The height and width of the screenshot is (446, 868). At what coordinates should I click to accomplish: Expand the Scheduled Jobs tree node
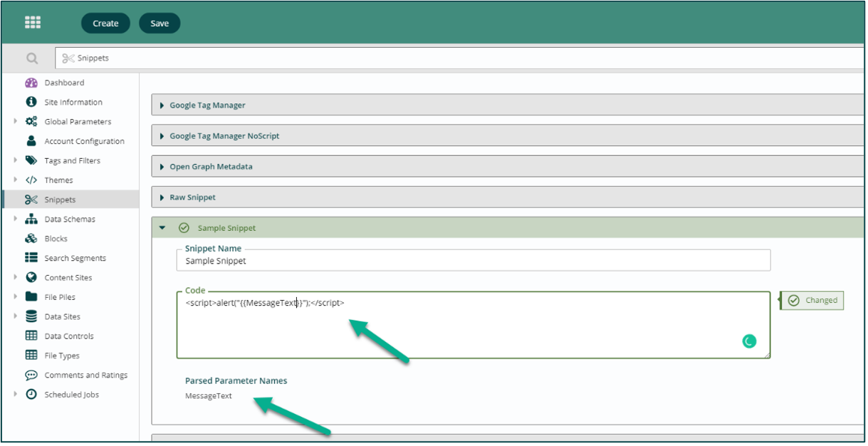click(x=16, y=394)
